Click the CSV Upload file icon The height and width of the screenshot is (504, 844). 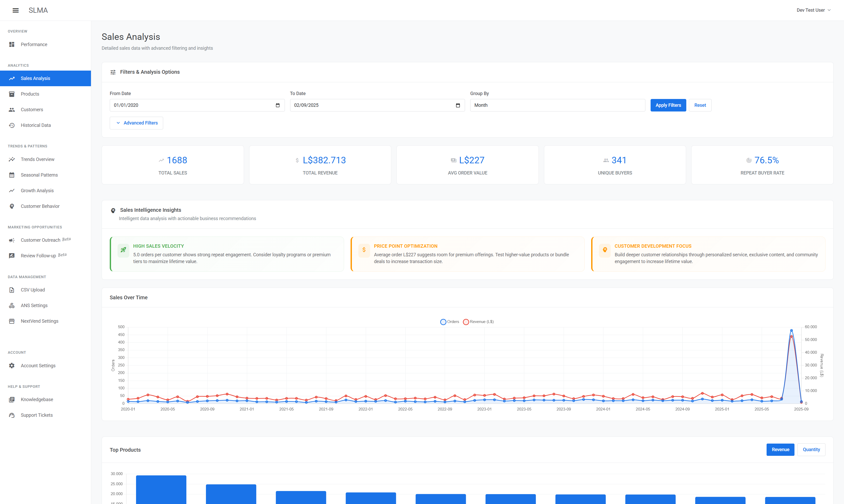pyautogui.click(x=11, y=290)
